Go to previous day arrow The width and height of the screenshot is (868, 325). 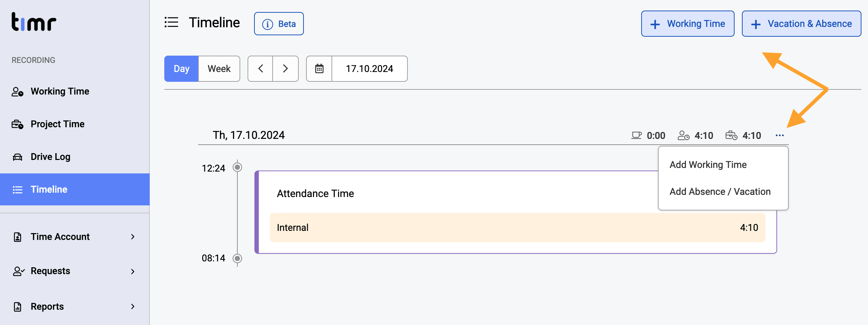pyautogui.click(x=260, y=69)
